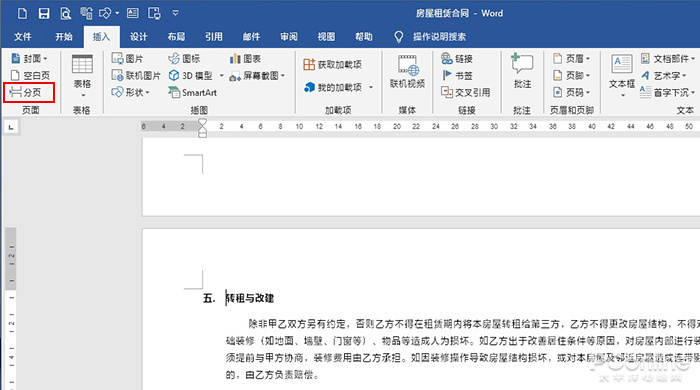Screen dimensions: 700x390
Task: Click the New document icon
Action: click(x=22, y=13)
